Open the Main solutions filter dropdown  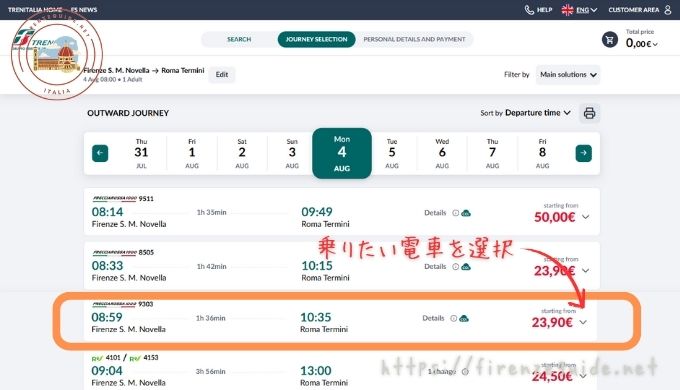click(x=568, y=75)
